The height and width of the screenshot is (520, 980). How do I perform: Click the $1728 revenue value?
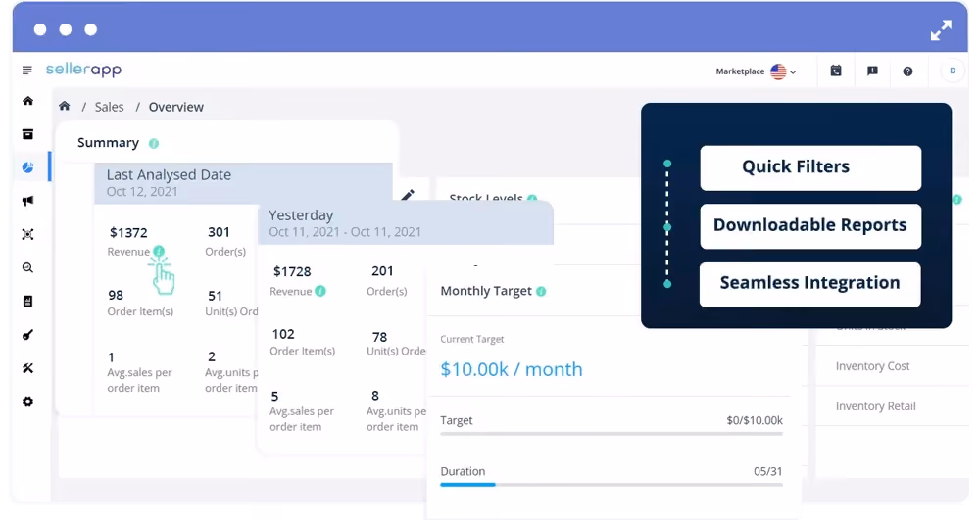[x=292, y=271]
